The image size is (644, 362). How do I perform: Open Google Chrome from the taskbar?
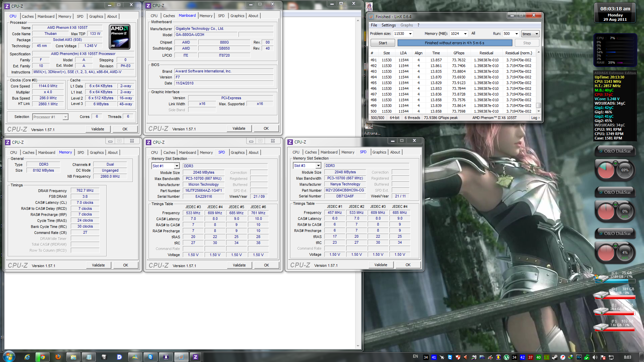click(42, 357)
